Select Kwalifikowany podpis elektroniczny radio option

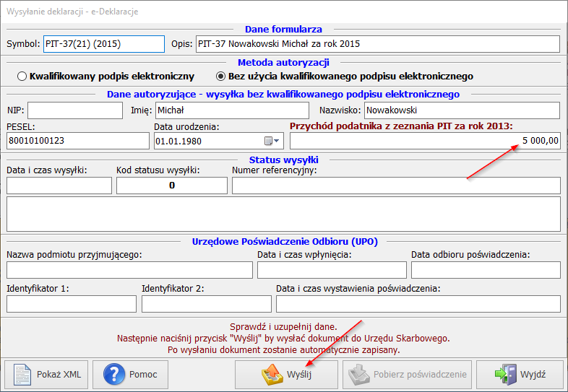tap(22, 76)
